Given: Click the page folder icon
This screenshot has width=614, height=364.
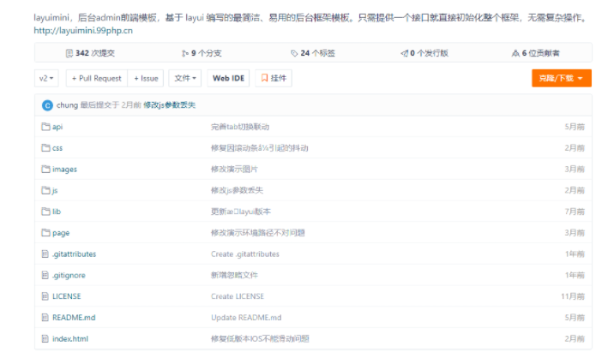Looking at the screenshot, I should click(x=45, y=233).
